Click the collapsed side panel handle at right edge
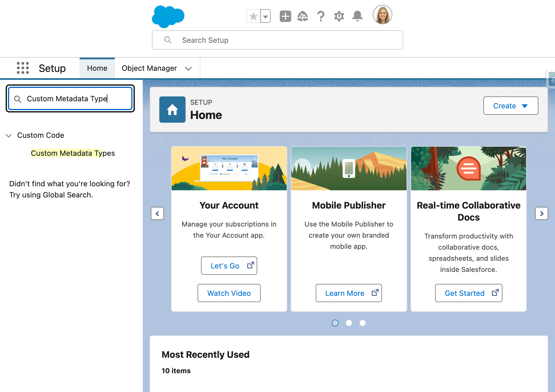Viewport: 555px width, 392px height. point(551,79)
